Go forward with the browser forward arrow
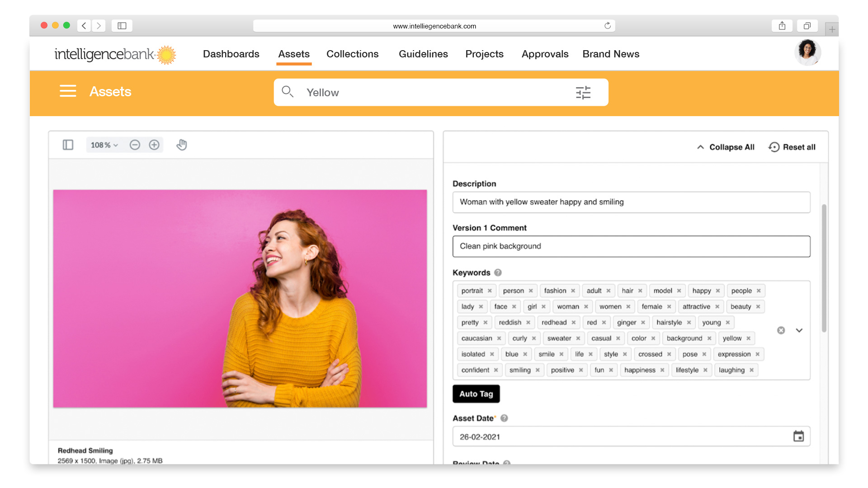The image size is (868, 488). (x=99, y=26)
